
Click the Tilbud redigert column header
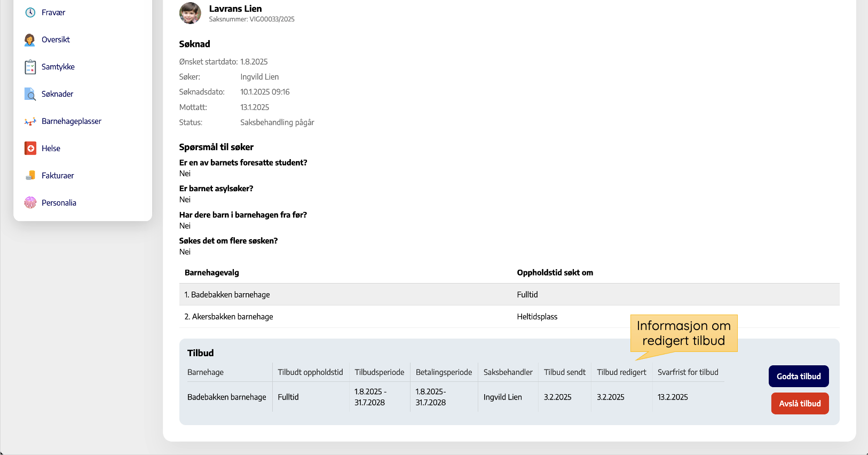621,372
